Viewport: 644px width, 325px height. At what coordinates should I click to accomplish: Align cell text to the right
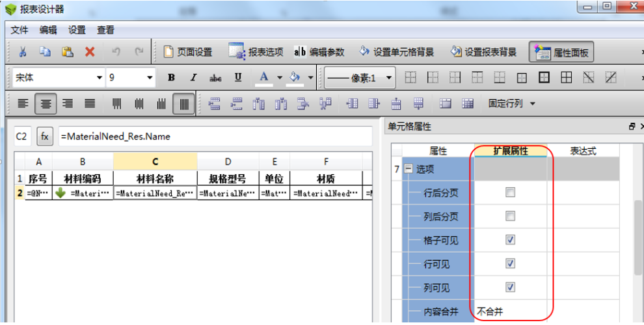[x=68, y=103]
